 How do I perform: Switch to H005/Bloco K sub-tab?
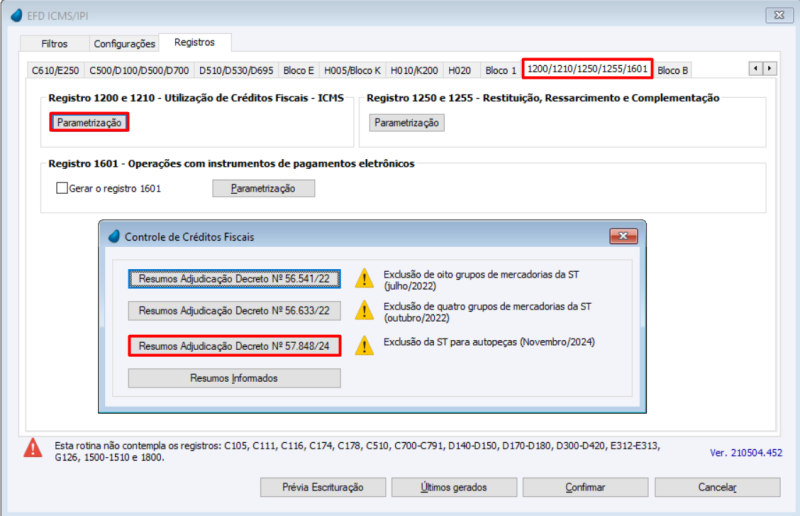352,70
